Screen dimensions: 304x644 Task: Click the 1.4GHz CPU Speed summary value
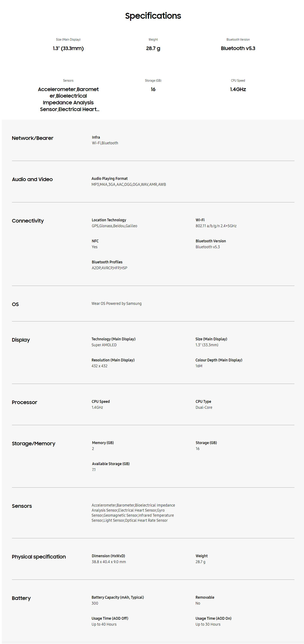coord(238,89)
